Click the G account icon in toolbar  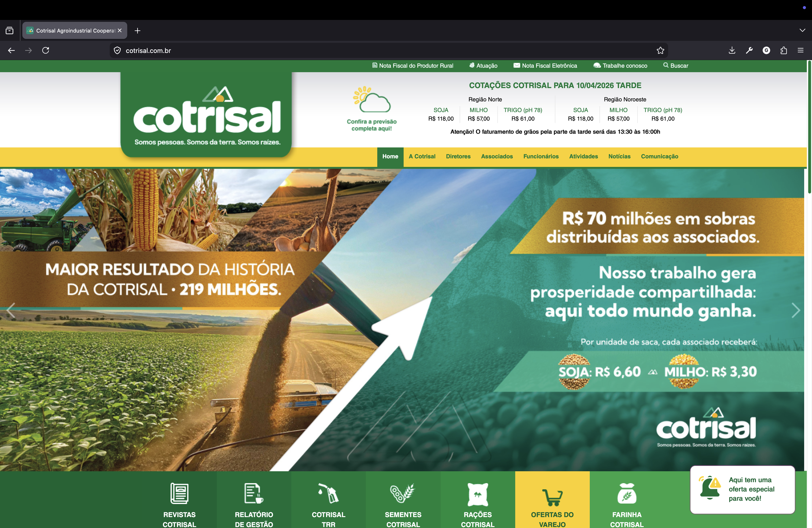766,51
